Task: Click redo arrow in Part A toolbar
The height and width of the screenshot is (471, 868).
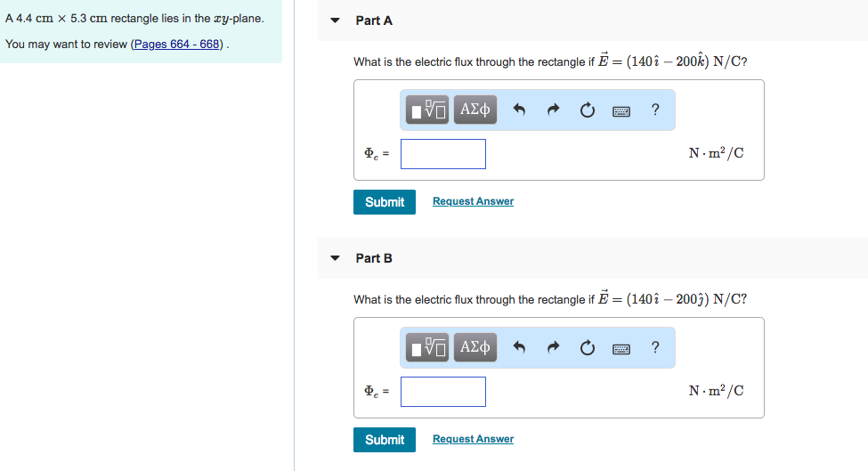Action: (x=554, y=110)
